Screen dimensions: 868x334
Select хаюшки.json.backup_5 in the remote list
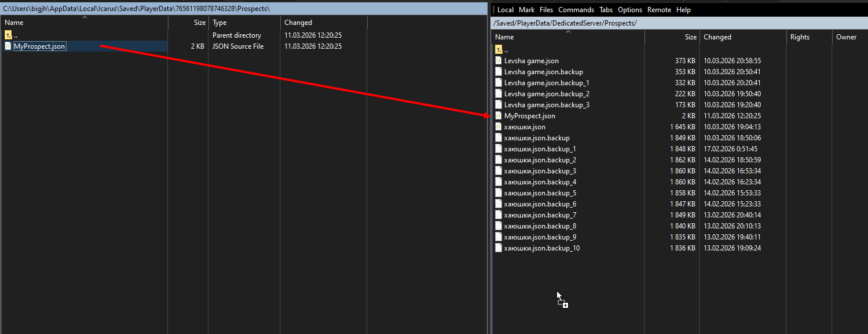pos(540,193)
